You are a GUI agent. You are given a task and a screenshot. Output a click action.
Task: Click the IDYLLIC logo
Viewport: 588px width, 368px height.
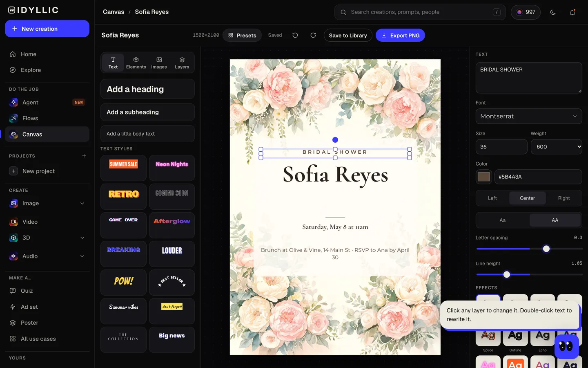[x=33, y=10]
